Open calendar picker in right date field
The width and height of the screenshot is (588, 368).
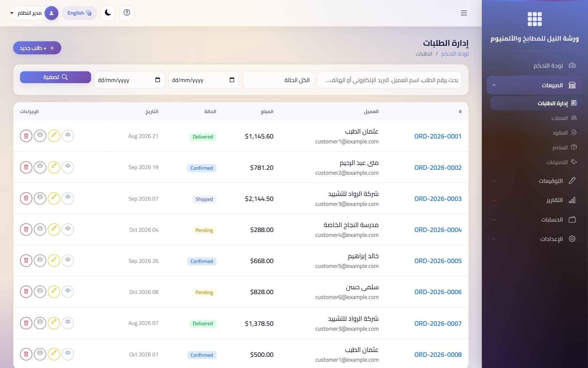point(232,80)
